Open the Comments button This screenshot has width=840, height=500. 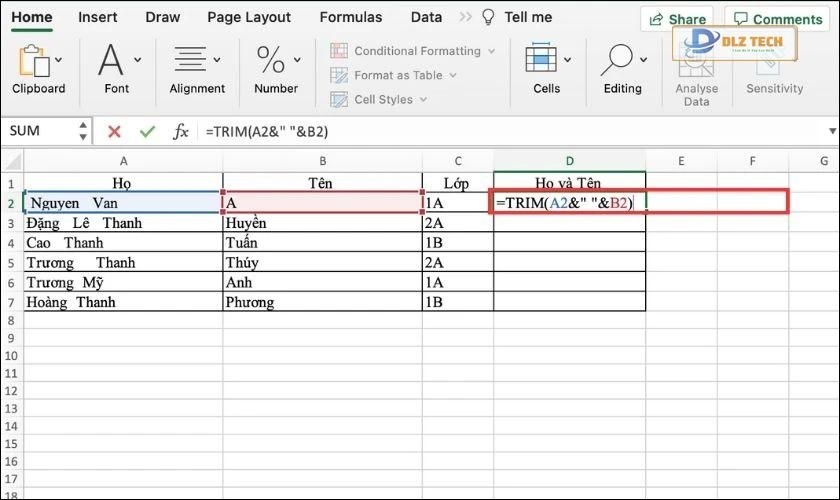click(x=777, y=19)
